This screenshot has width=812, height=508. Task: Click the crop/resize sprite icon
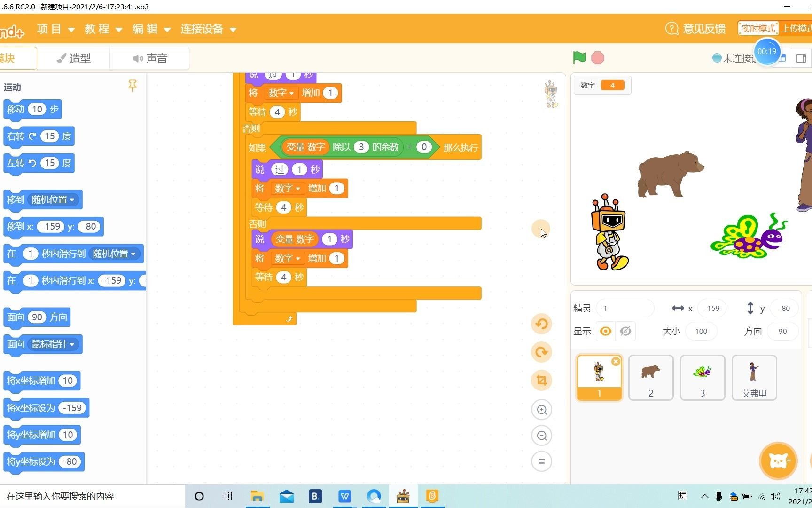coord(541,380)
